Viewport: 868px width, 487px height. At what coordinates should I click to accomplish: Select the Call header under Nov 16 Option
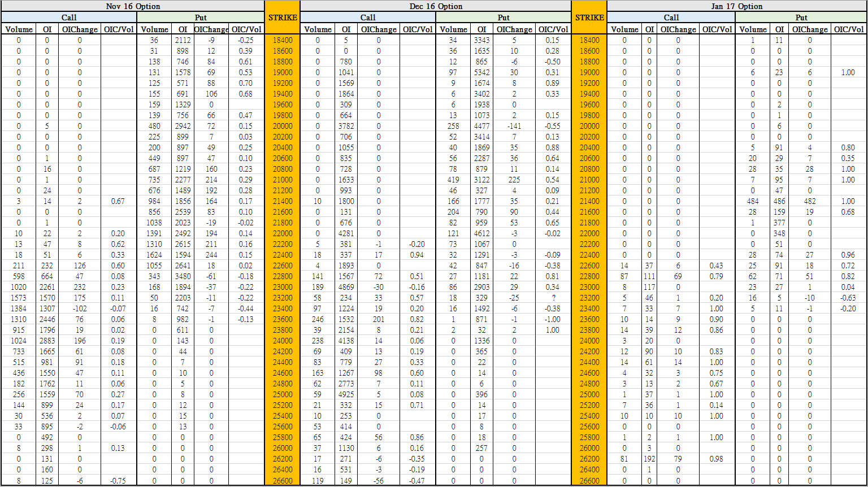[x=69, y=18]
